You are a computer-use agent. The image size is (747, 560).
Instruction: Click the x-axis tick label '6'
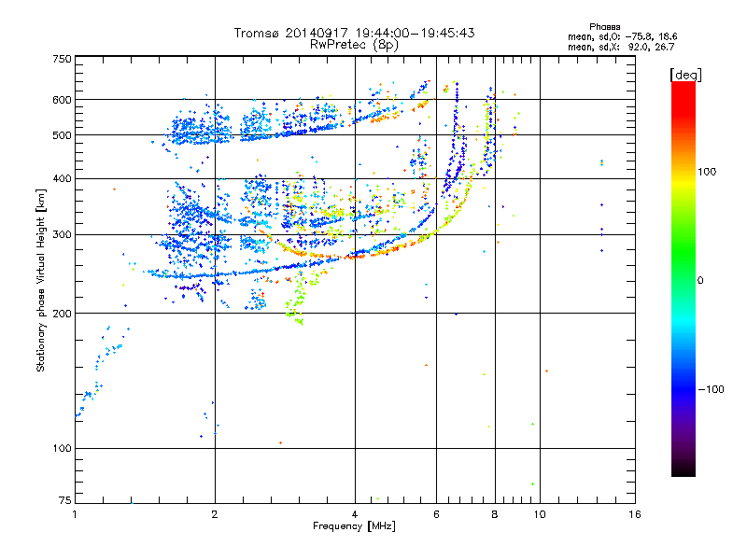tap(436, 514)
